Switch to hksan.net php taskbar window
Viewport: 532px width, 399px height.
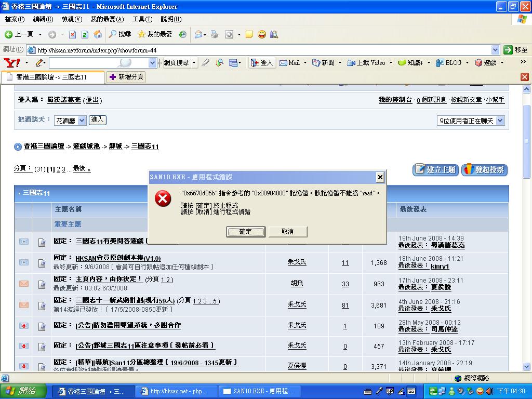[177, 391]
